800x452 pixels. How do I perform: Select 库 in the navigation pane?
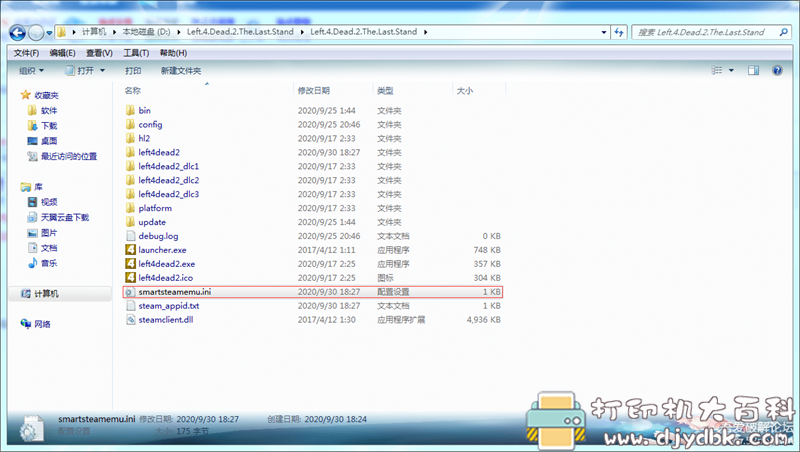38,187
